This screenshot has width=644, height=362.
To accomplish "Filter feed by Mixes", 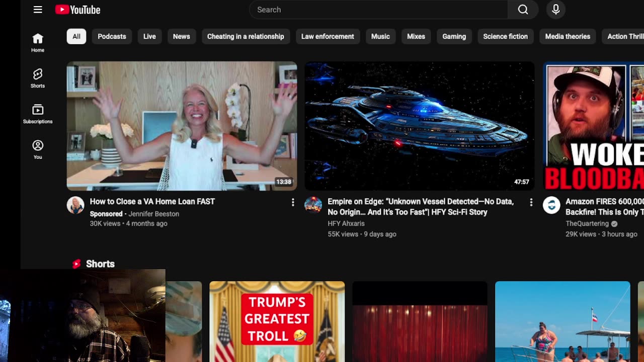I will 416,36.
